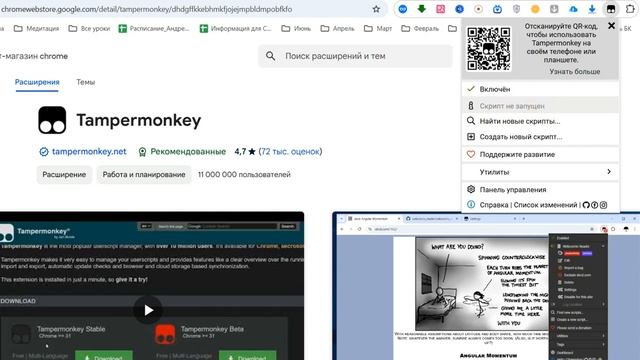The width and height of the screenshot is (640, 360).
Task: Click the blue cloud download extension icon
Action: (x=573, y=9)
